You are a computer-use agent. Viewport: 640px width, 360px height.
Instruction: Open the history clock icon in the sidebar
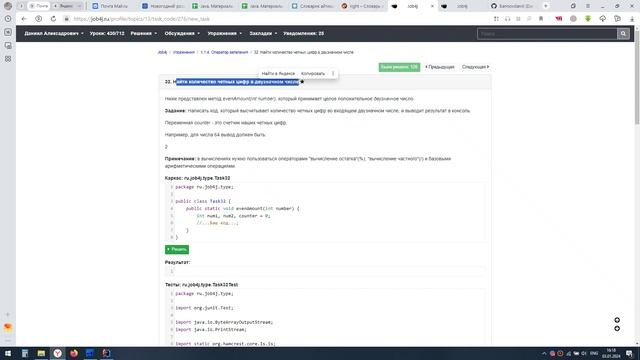[x=8, y=19]
